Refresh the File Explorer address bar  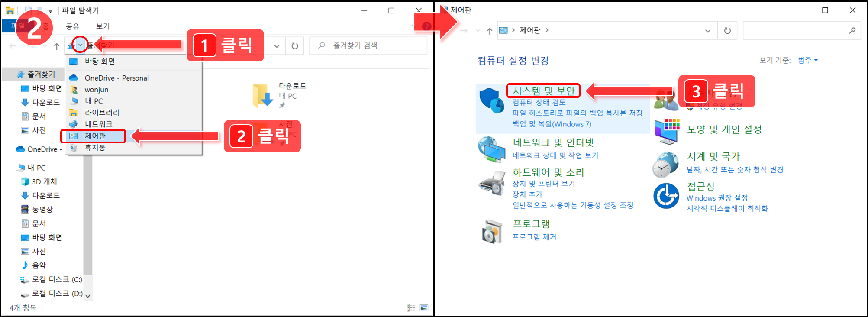[x=295, y=46]
